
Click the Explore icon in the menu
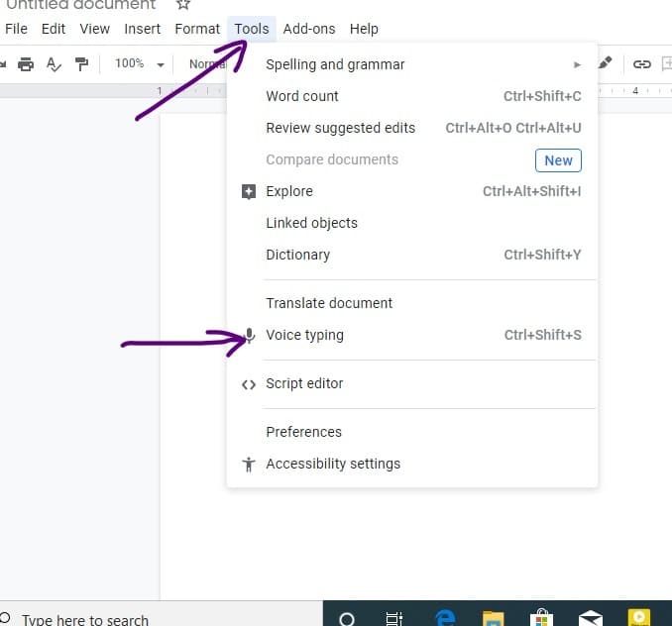(249, 192)
